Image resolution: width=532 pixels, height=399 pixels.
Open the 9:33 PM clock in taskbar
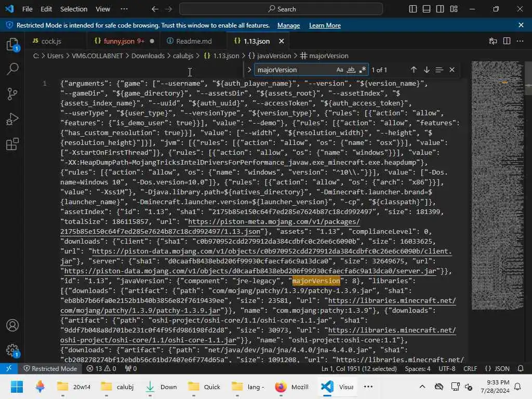(495, 387)
